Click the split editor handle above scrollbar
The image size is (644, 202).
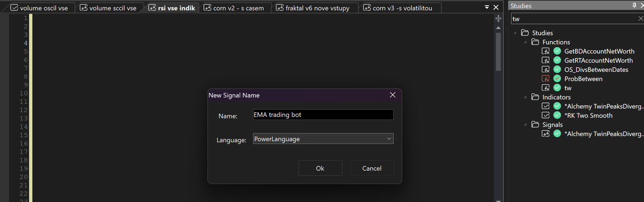(x=498, y=19)
